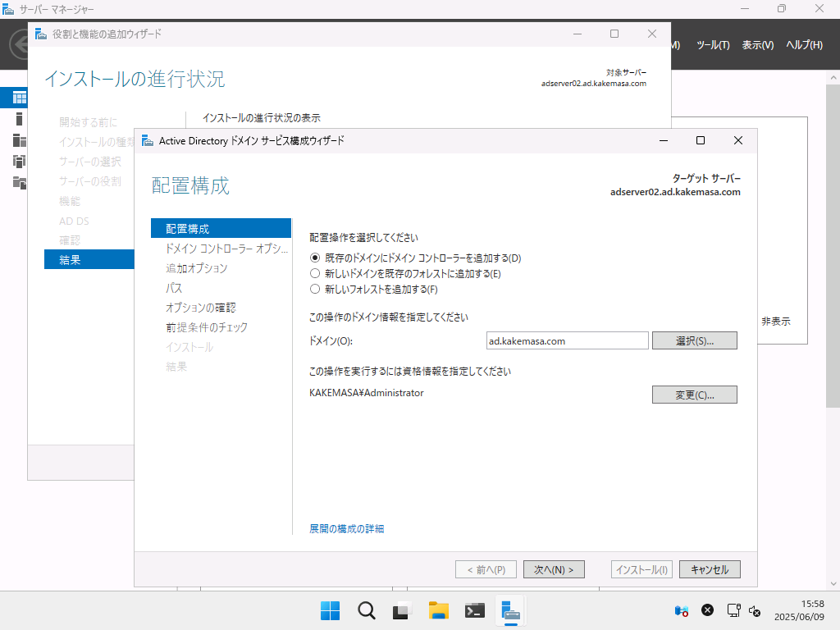Click taskbar clock showing 15:58
The image size is (840, 630).
click(799, 610)
